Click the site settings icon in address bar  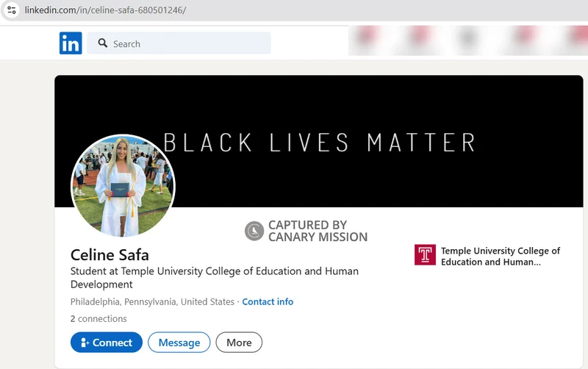[x=12, y=10]
